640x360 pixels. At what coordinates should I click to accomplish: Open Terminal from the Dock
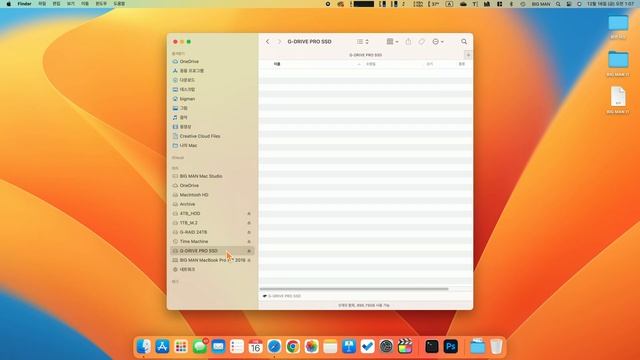(x=432, y=347)
